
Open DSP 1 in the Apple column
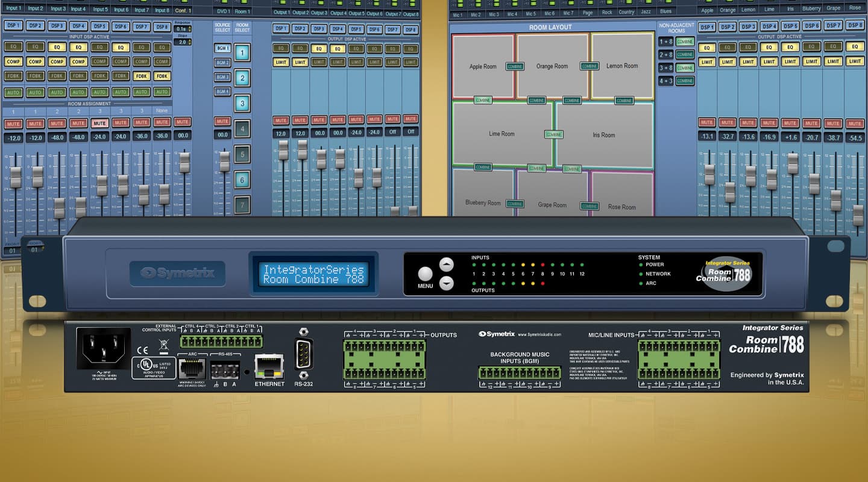pyautogui.click(x=706, y=27)
